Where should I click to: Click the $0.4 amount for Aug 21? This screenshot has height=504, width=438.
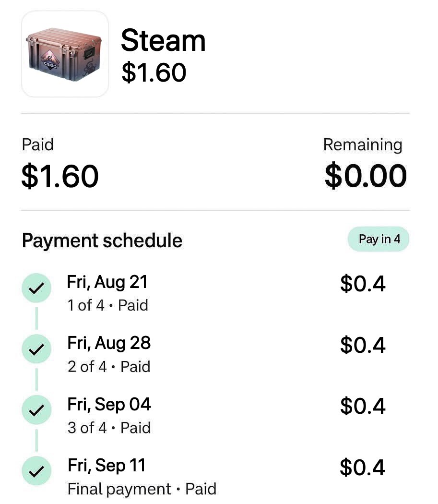point(363,284)
